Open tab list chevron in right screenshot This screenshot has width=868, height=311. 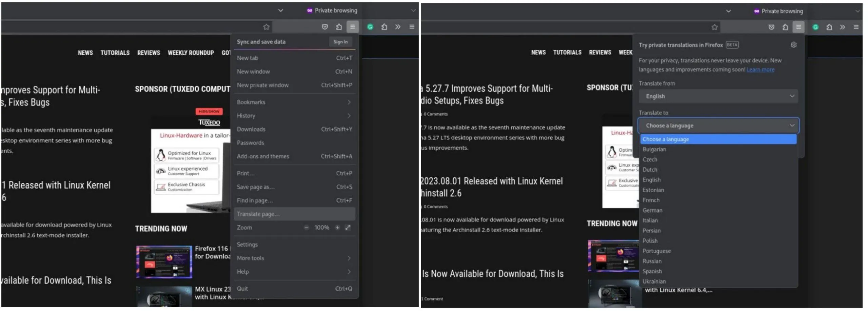click(x=728, y=11)
